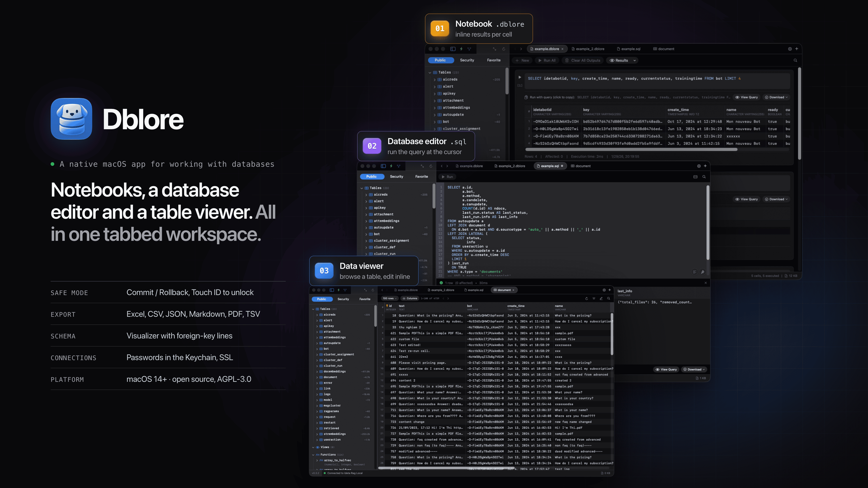The width and height of the screenshot is (868, 488).
Task: Toggle Columns visibility in Data viewer
Action: 410,298
